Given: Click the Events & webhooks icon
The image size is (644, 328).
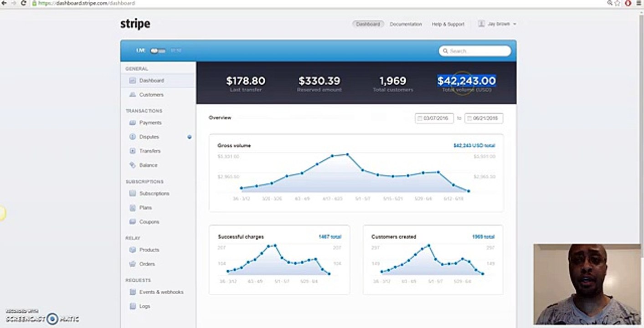Looking at the screenshot, I should 132,292.
